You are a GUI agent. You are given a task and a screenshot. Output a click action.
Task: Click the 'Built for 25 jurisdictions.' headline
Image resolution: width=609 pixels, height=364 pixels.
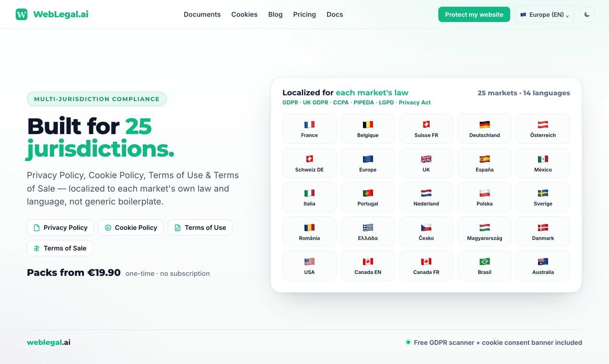[x=101, y=137]
